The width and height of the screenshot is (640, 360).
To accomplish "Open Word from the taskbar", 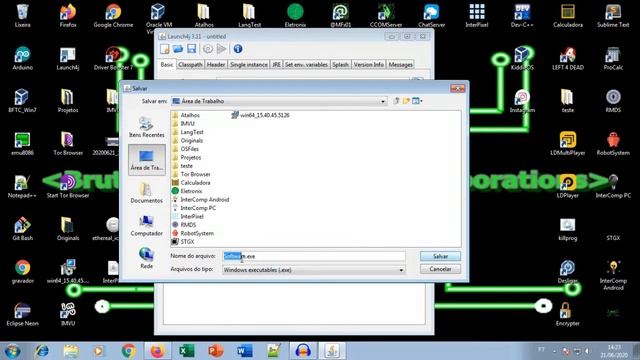I will pyautogui.click(x=244, y=351).
